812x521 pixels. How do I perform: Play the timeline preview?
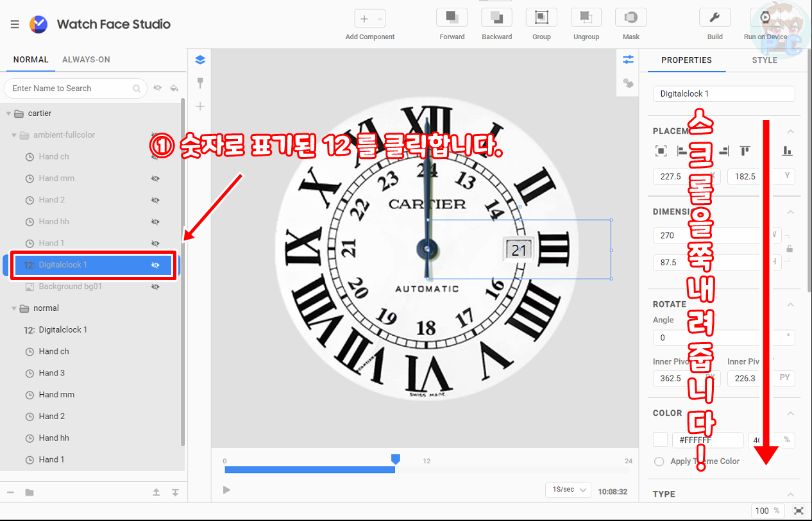pyautogui.click(x=226, y=490)
